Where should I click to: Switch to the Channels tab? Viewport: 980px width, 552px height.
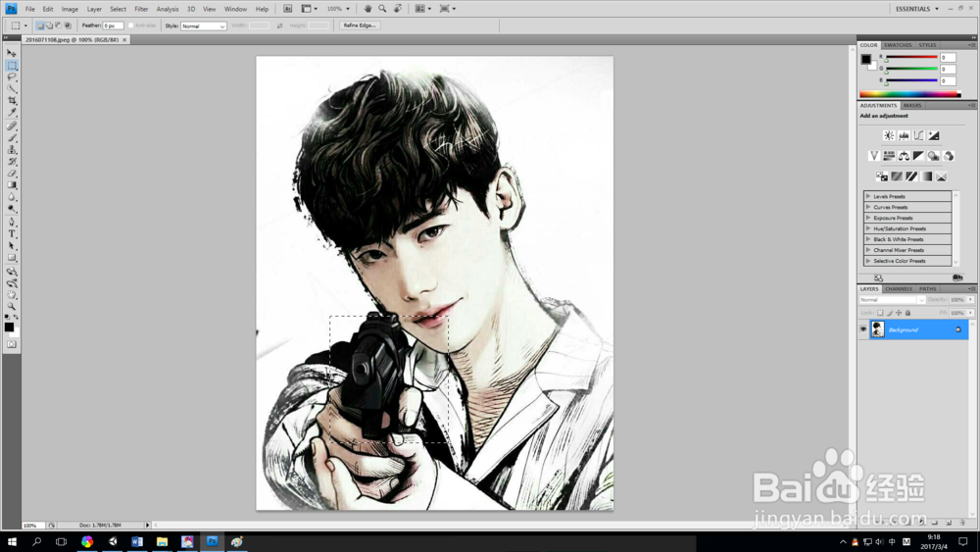click(898, 289)
